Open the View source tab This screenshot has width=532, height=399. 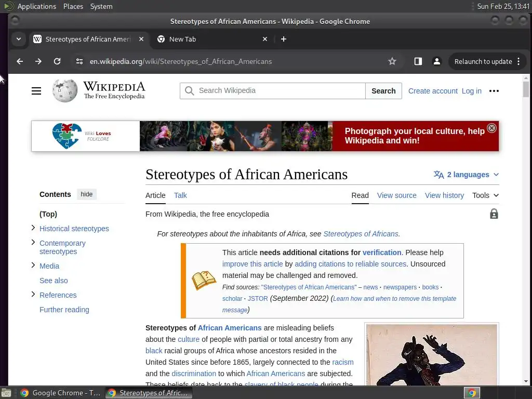[396, 195]
